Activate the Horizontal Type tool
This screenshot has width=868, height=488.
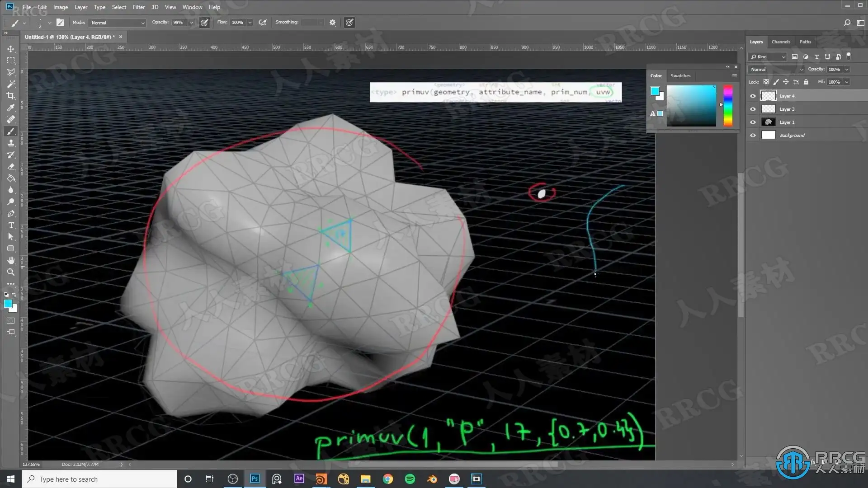(11, 225)
